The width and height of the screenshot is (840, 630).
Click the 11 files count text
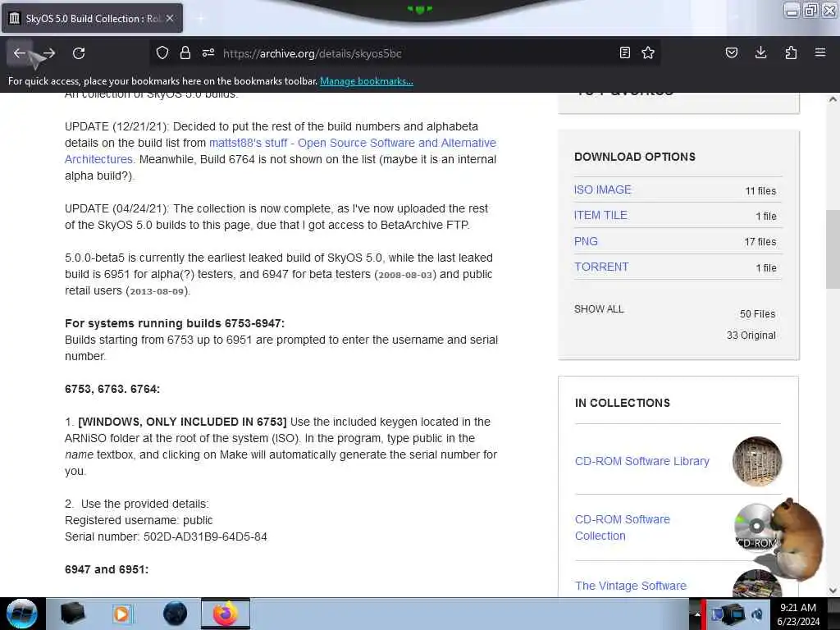coord(760,190)
